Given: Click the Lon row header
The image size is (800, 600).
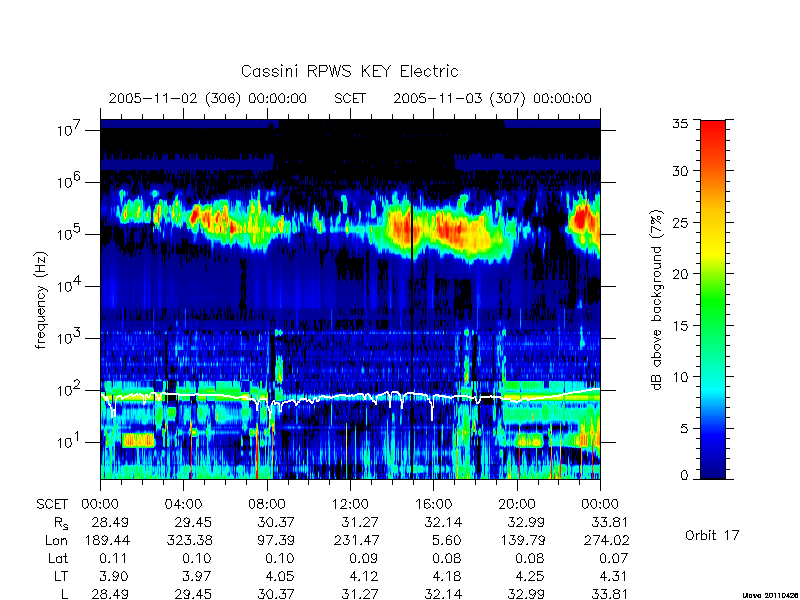Looking at the screenshot, I should coord(56,540).
